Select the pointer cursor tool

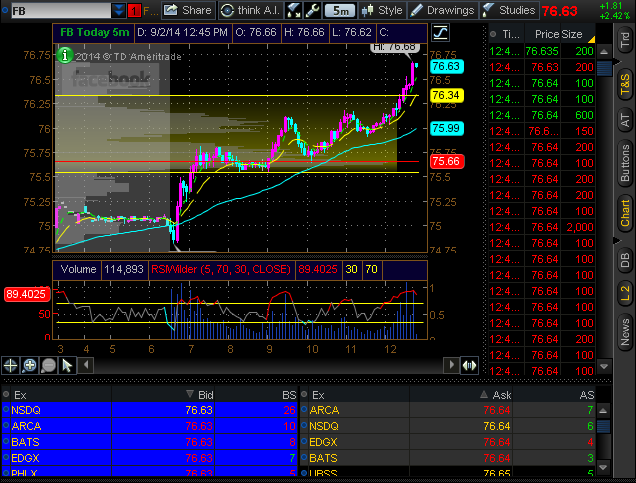click(x=67, y=365)
